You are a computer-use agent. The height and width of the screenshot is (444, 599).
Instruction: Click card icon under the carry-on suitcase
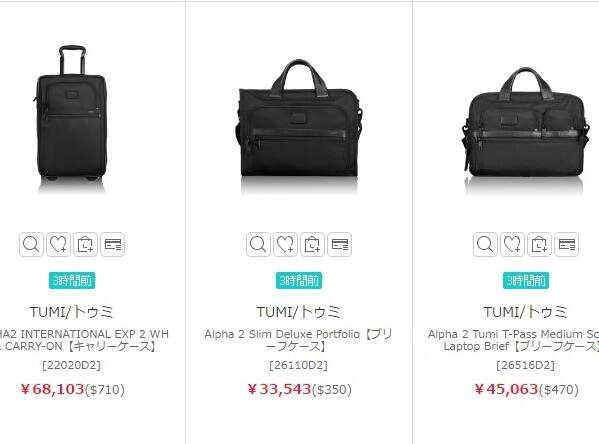tap(113, 244)
